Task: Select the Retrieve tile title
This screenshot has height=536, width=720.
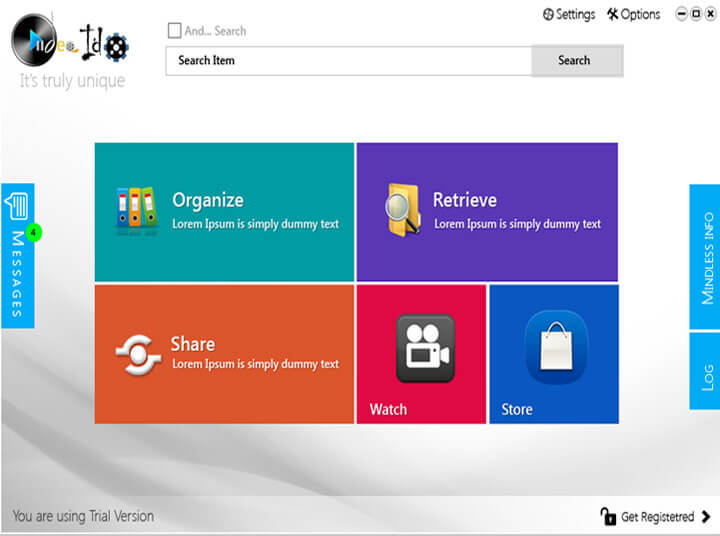Action: coord(465,200)
